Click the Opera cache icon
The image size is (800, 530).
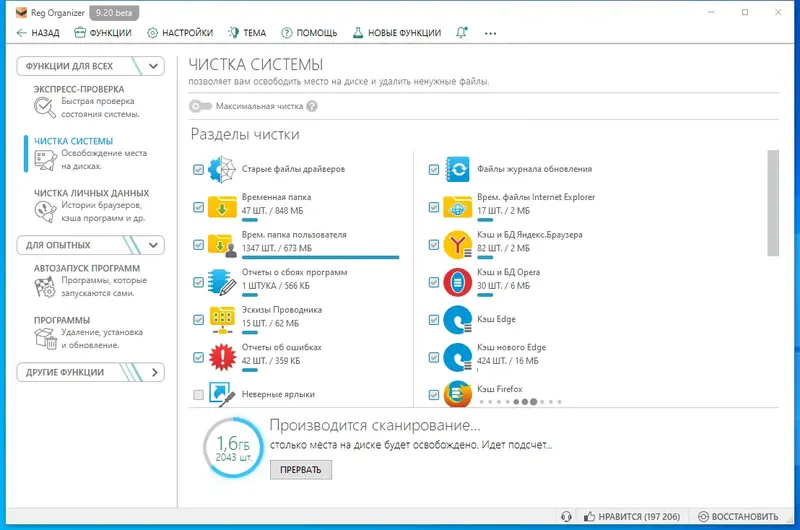pos(457,282)
